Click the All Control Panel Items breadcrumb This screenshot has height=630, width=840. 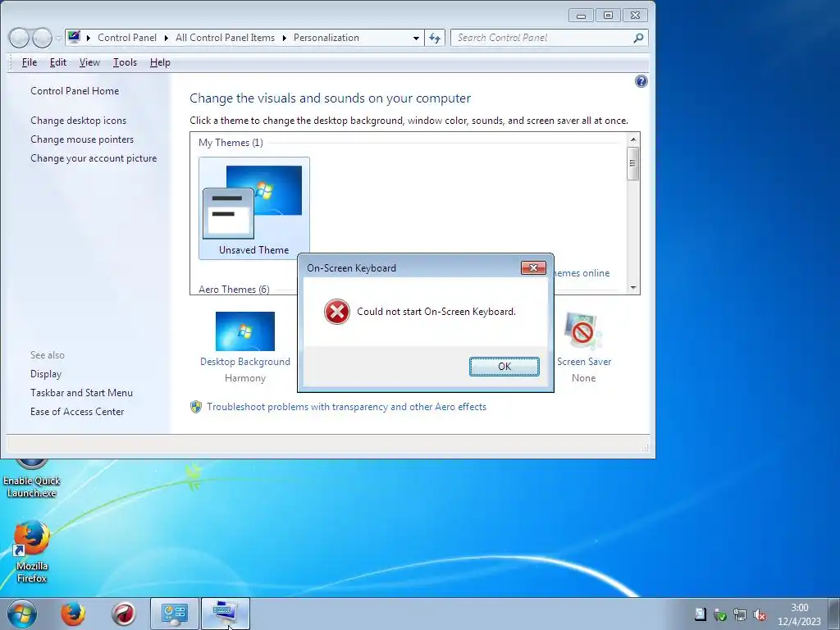pyautogui.click(x=225, y=38)
